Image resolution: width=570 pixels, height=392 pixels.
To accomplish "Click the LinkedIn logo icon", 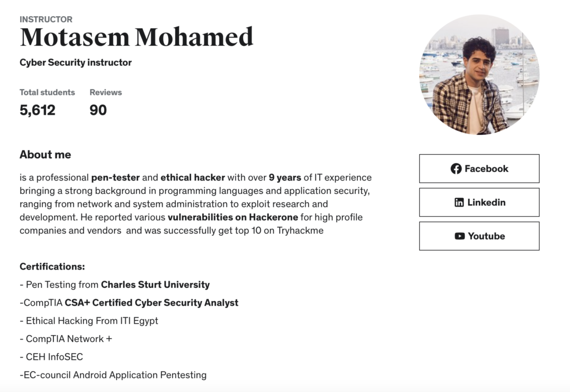I will click(x=459, y=203).
